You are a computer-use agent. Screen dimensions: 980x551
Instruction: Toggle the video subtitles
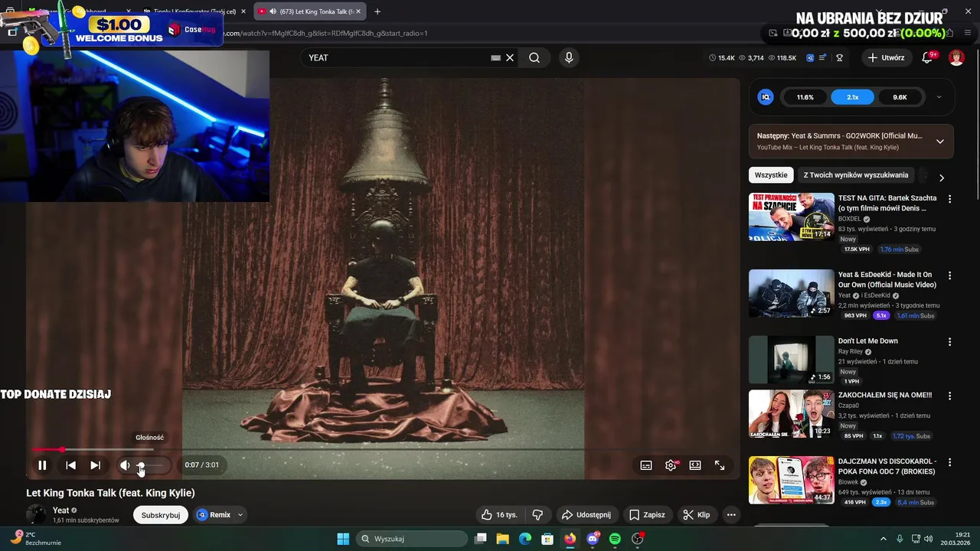646,465
